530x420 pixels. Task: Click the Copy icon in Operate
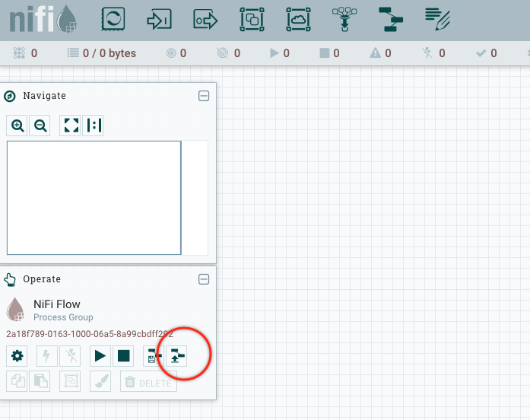[17, 381]
